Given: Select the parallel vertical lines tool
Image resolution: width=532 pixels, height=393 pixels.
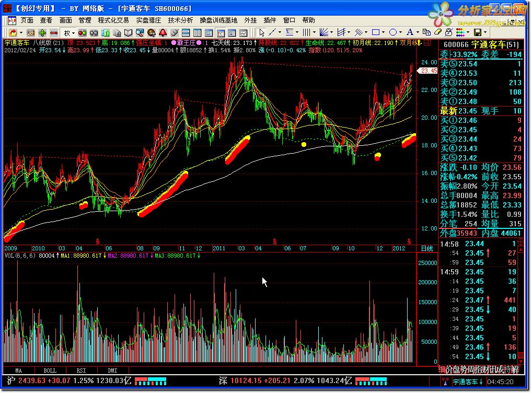Looking at the screenshot, I should click(306, 32).
